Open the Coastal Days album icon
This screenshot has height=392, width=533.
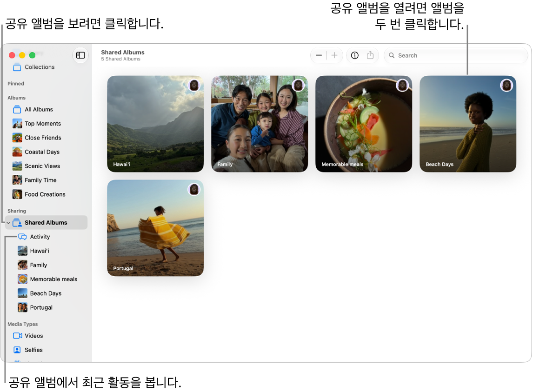[x=17, y=152]
